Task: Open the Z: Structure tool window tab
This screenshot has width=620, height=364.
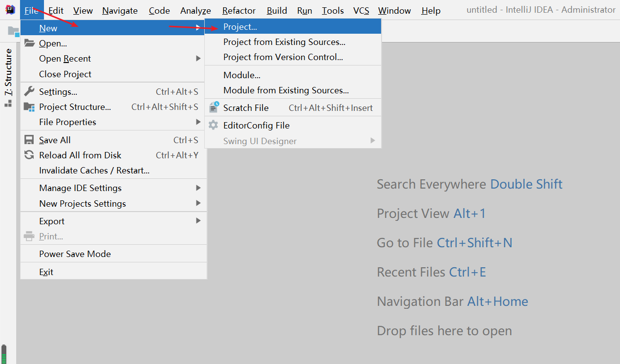Action: [x=8, y=77]
